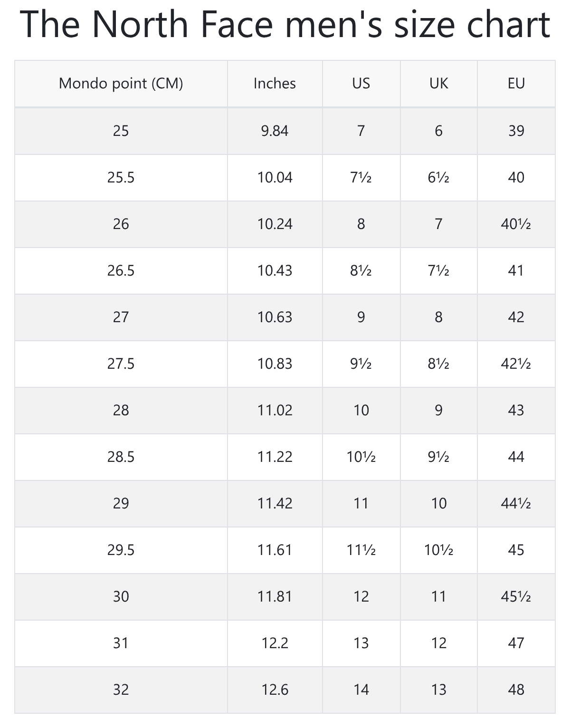The height and width of the screenshot is (728, 570).
Task: Select the 11.42 inches value
Action: [x=275, y=503]
